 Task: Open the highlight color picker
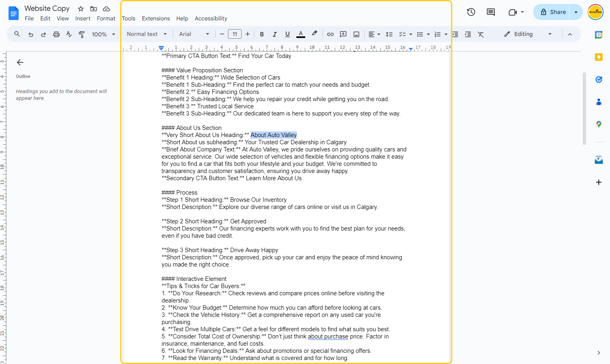[314, 34]
